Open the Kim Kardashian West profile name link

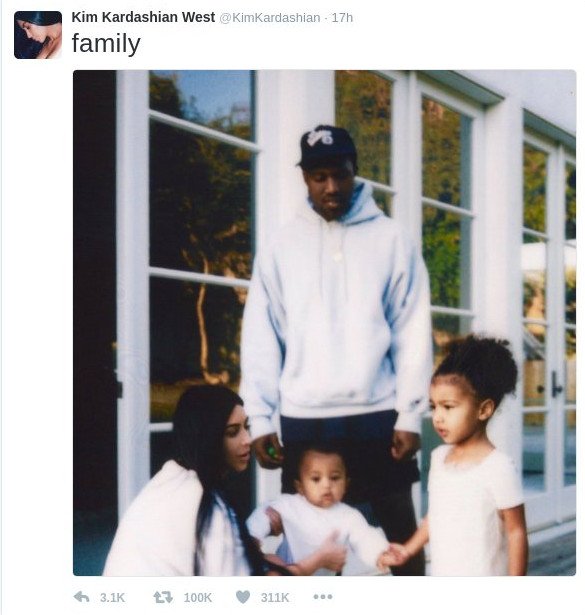coord(143,17)
